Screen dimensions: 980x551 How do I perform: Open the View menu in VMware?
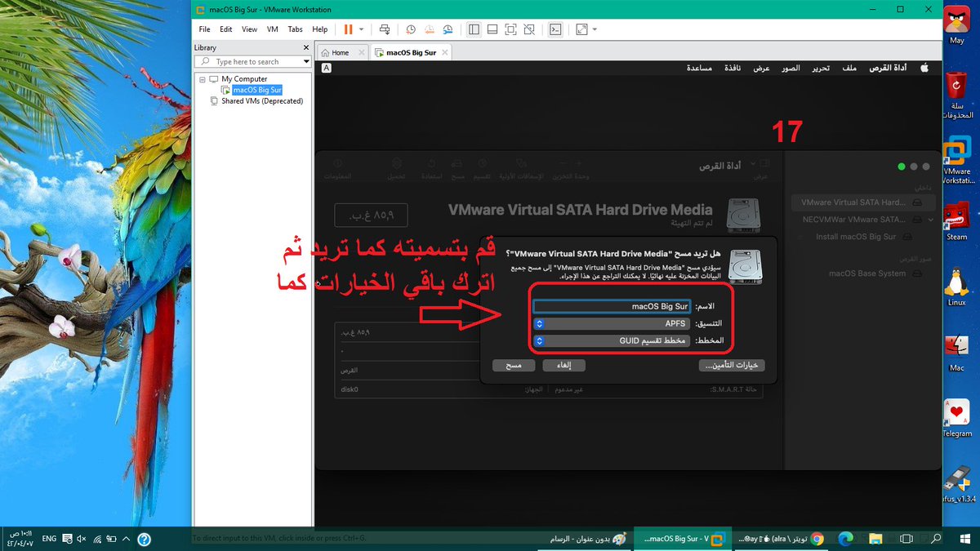(249, 29)
